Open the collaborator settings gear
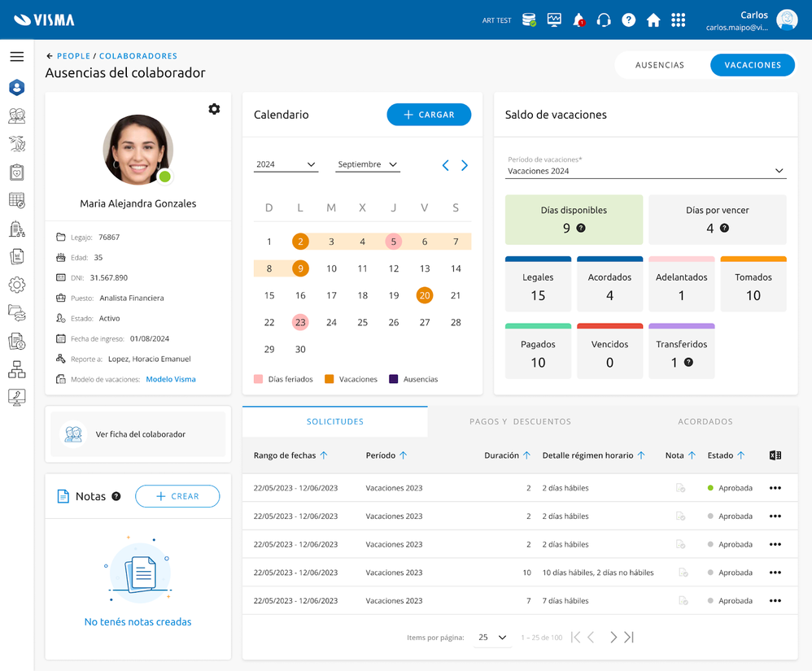Image resolution: width=812 pixels, height=671 pixels. [x=214, y=109]
